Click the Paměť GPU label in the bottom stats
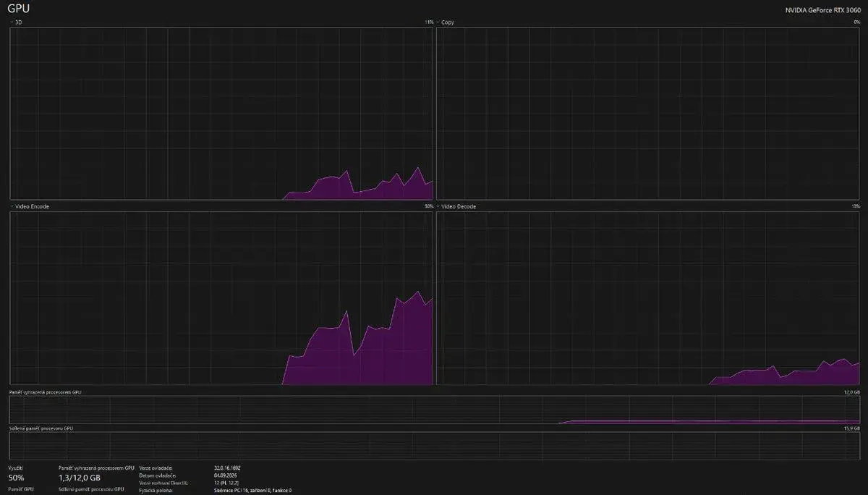The width and height of the screenshot is (868, 495). pos(20,490)
